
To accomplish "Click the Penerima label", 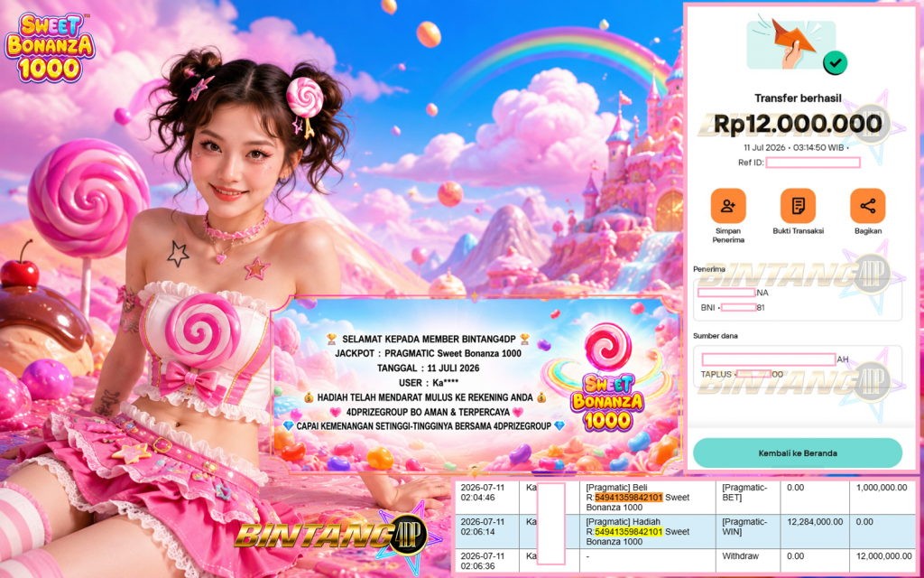I will tap(709, 269).
